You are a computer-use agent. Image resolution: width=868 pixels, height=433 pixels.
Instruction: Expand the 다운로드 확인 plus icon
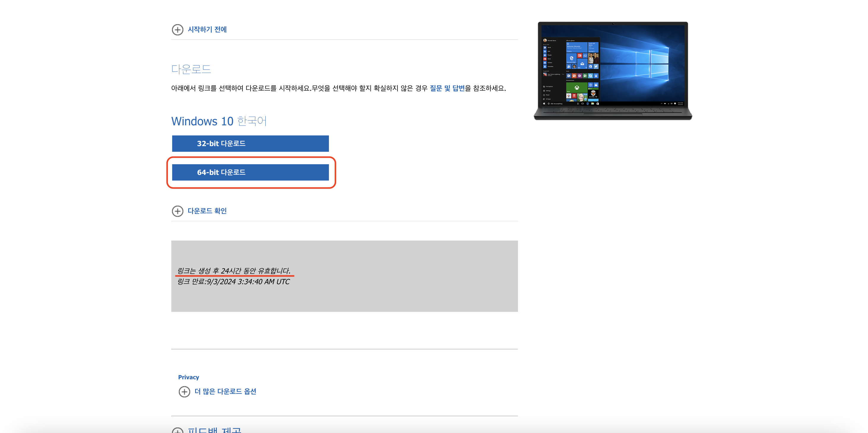178,211
